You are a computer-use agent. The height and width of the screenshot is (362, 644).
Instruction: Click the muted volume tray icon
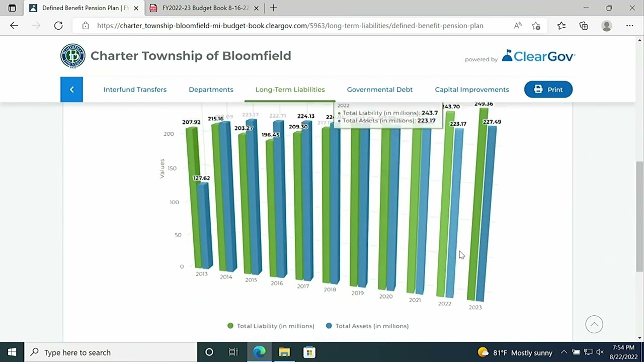coord(600,352)
